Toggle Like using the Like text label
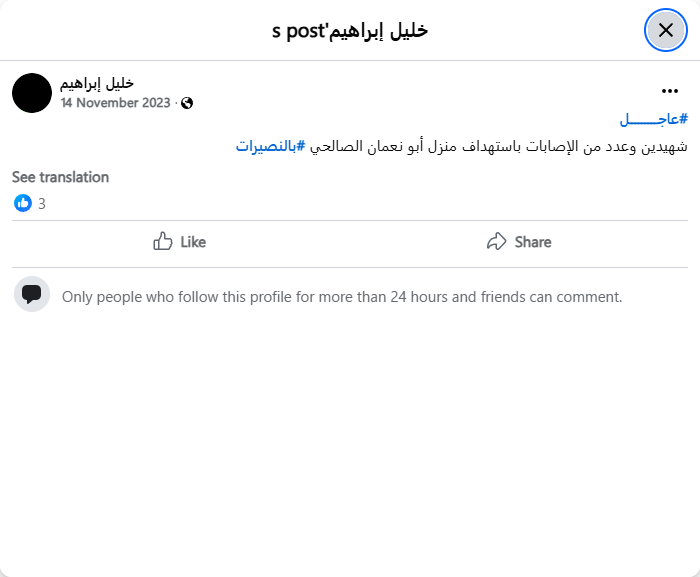 click(x=193, y=242)
